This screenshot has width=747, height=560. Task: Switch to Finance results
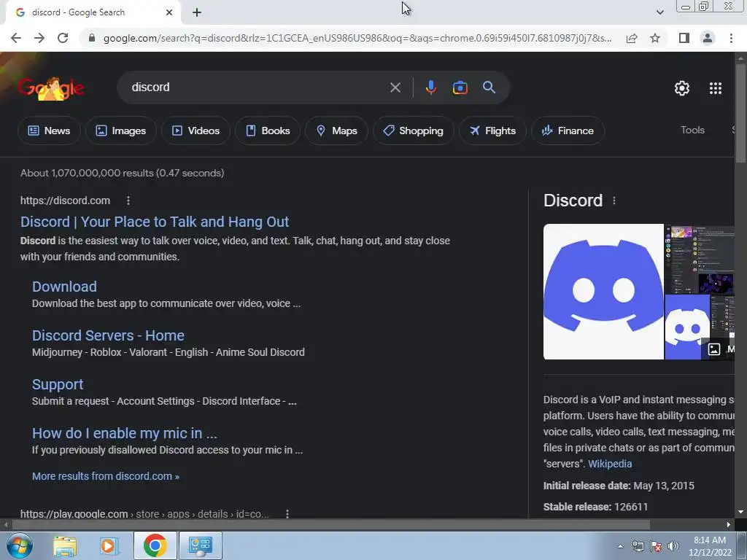pyautogui.click(x=568, y=131)
